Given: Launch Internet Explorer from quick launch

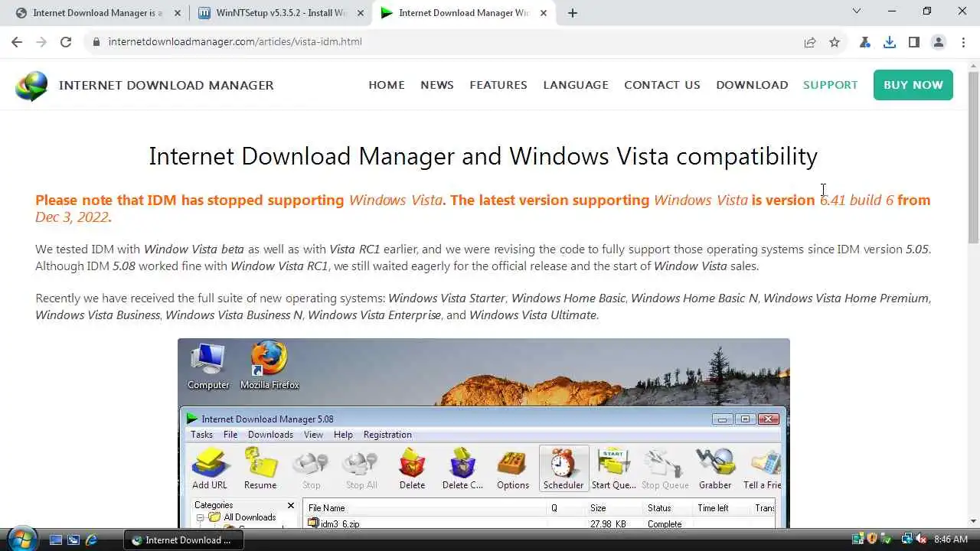Looking at the screenshot, I should (92, 540).
